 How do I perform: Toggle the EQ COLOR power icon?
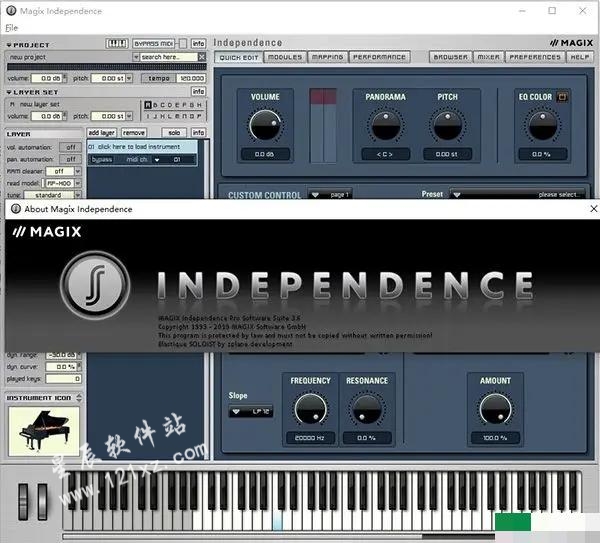pos(562,97)
